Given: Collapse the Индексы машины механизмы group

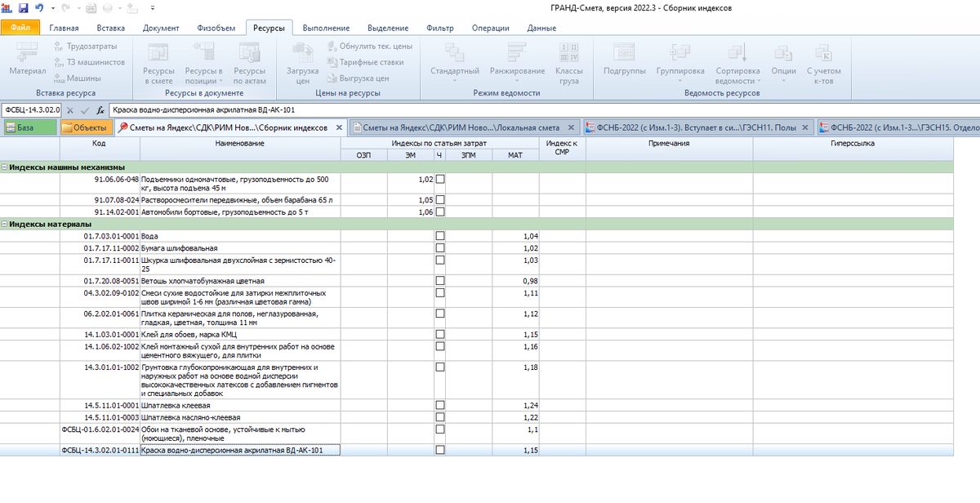Looking at the screenshot, I should tap(5, 167).
